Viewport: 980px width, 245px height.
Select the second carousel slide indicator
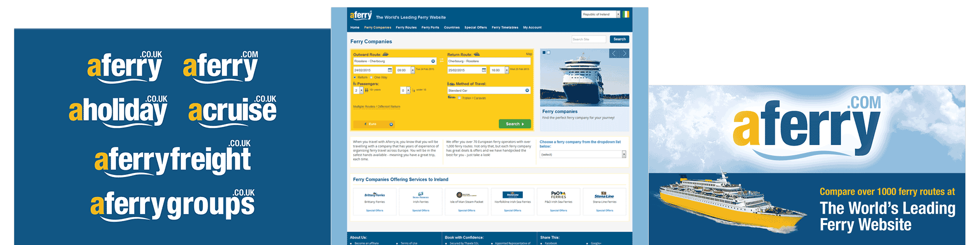point(548,52)
